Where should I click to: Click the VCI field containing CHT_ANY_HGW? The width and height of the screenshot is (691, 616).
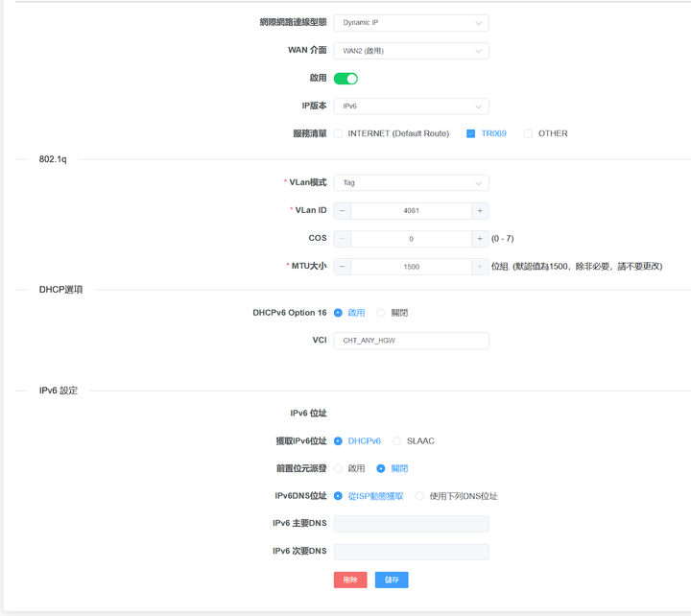411,341
